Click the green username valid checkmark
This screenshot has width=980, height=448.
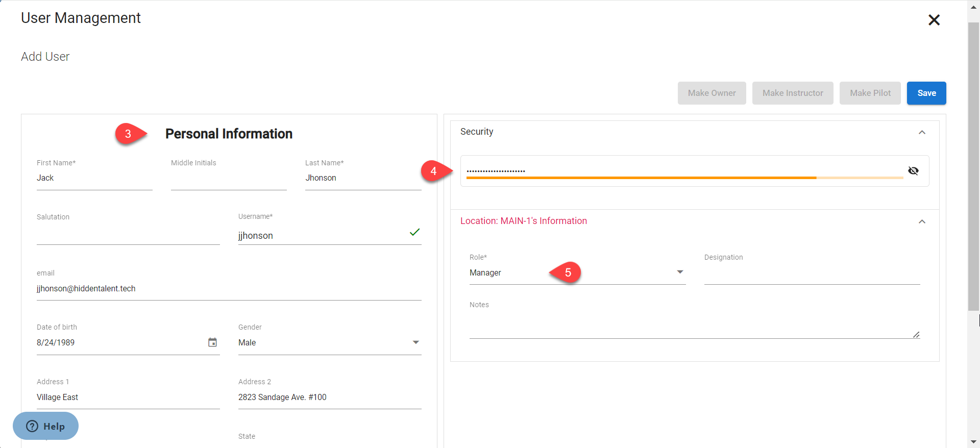click(x=414, y=233)
